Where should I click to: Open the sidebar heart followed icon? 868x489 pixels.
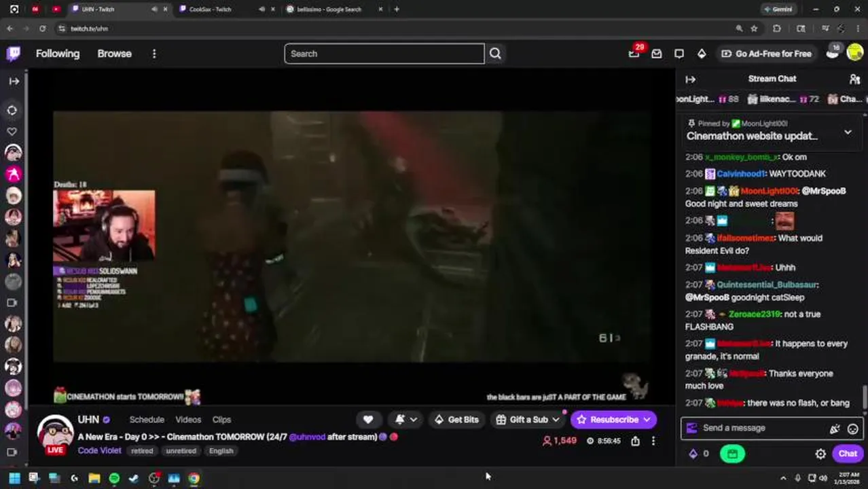point(12,131)
